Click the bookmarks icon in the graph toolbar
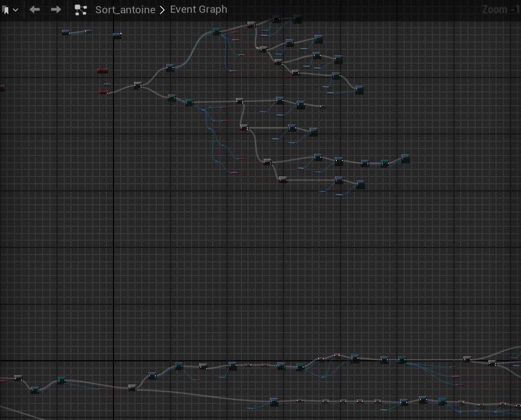 coord(6,10)
